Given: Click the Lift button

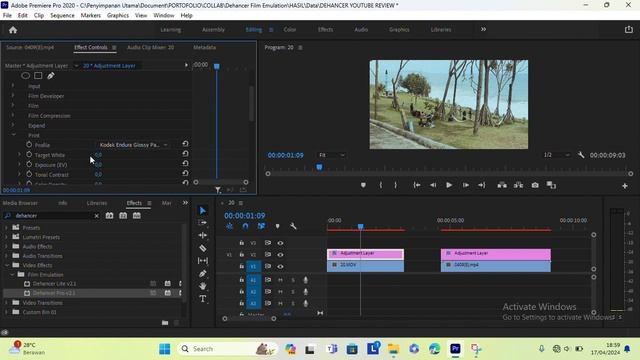Looking at the screenshot, I should 502,185.
